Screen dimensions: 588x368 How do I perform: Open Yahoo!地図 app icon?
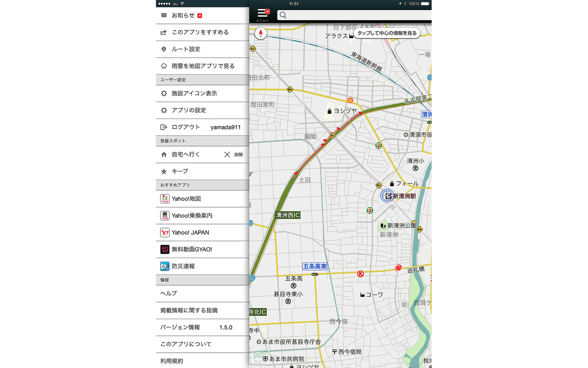(165, 199)
